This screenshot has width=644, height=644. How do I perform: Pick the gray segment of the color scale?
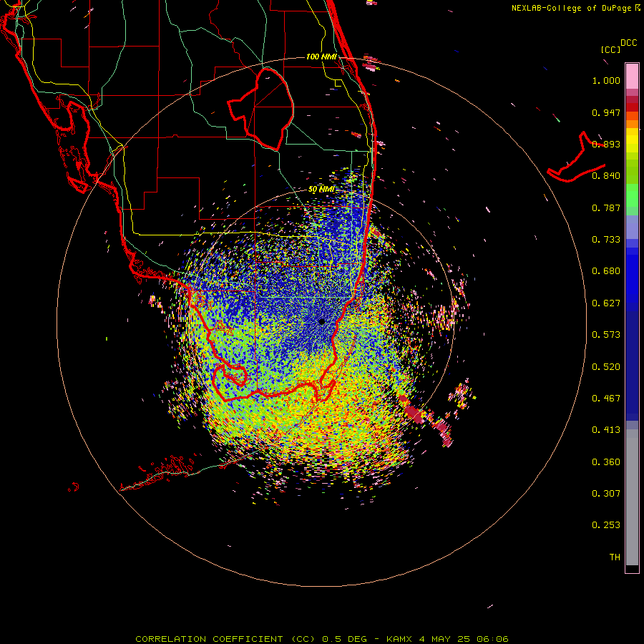tap(632, 497)
